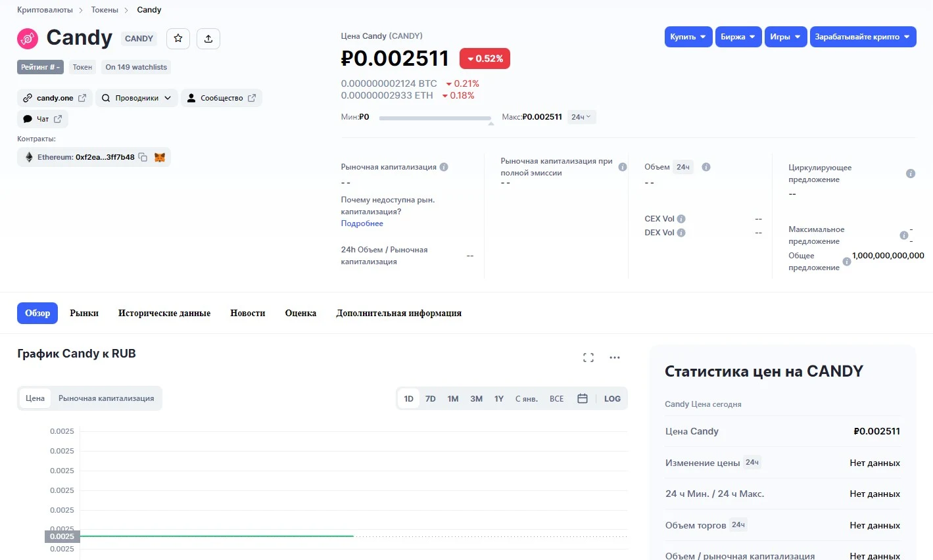Viewport: 933px width, 560px height.
Task: Toggle LOG scale on chart
Action: [x=612, y=399]
